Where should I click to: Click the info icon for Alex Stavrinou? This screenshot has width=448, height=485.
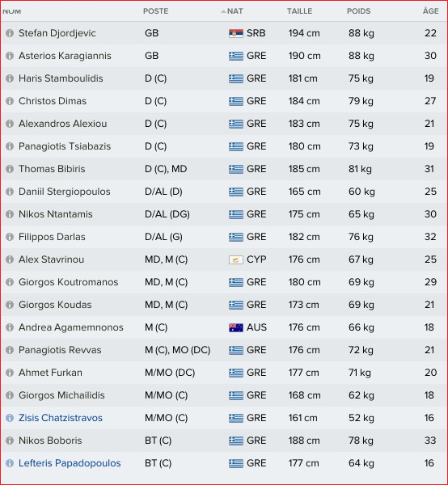click(10, 259)
